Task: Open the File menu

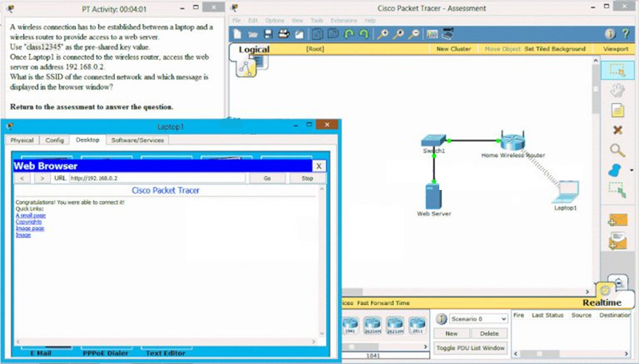Action: tap(236, 21)
